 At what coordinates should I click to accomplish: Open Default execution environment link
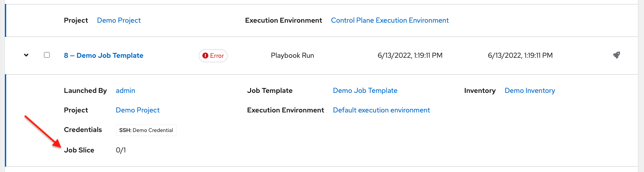[x=381, y=110]
